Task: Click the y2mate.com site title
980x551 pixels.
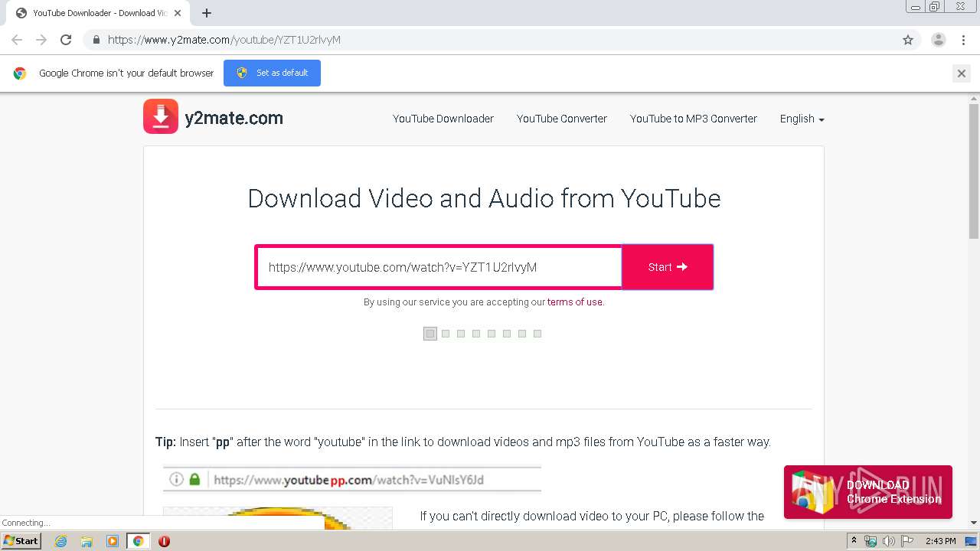Action: point(234,118)
